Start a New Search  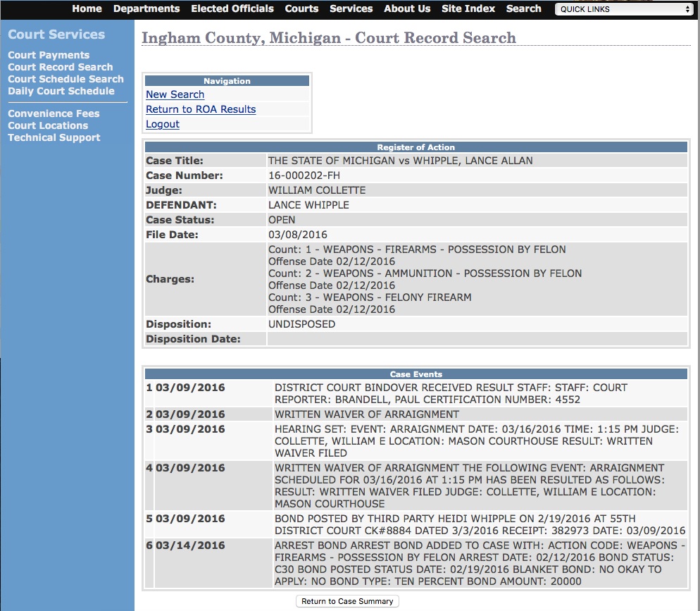(175, 94)
